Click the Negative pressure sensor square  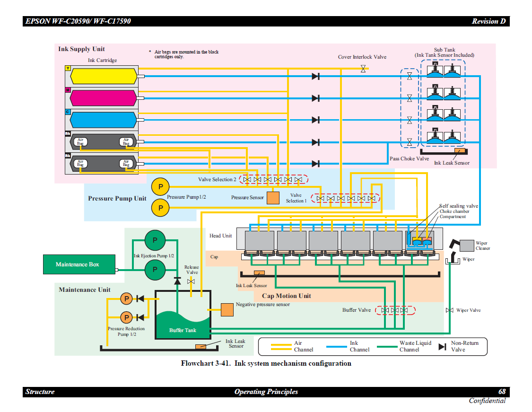[227, 309]
